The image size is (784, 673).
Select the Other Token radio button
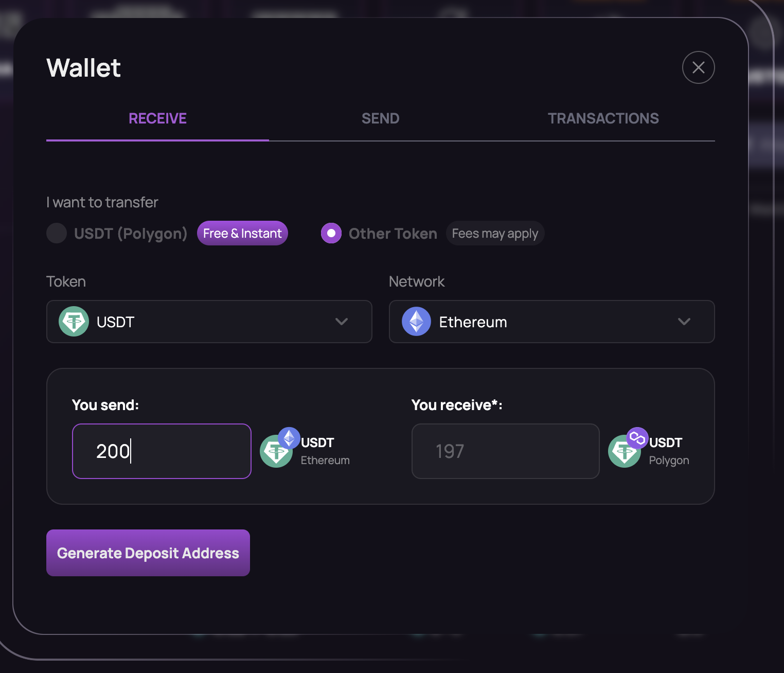[331, 233]
